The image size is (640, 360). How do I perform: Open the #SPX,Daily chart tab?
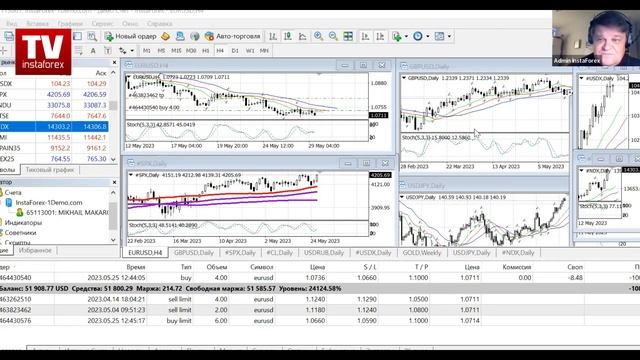240,253
